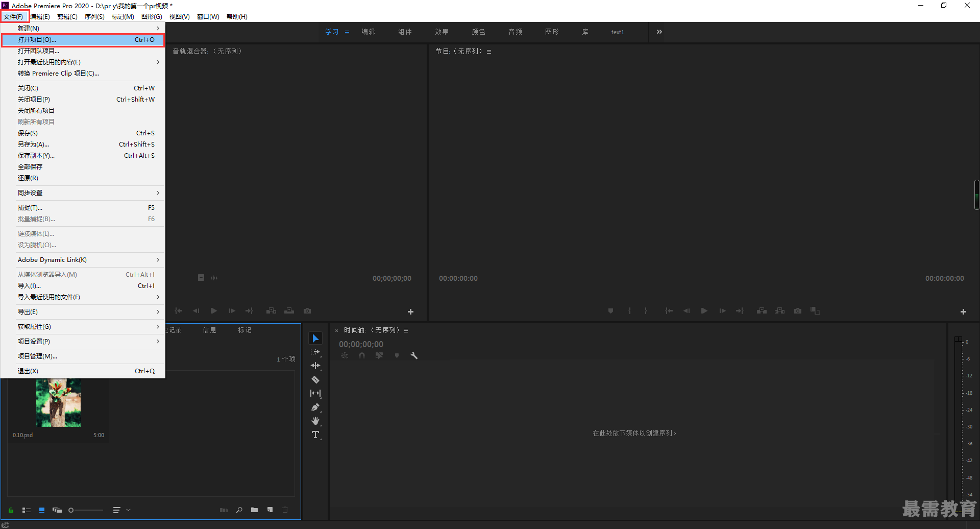Image resolution: width=980 pixels, height=529 pixels.
Task: Open Creative Cloud status icon
Action: click(x=5, y=525)
